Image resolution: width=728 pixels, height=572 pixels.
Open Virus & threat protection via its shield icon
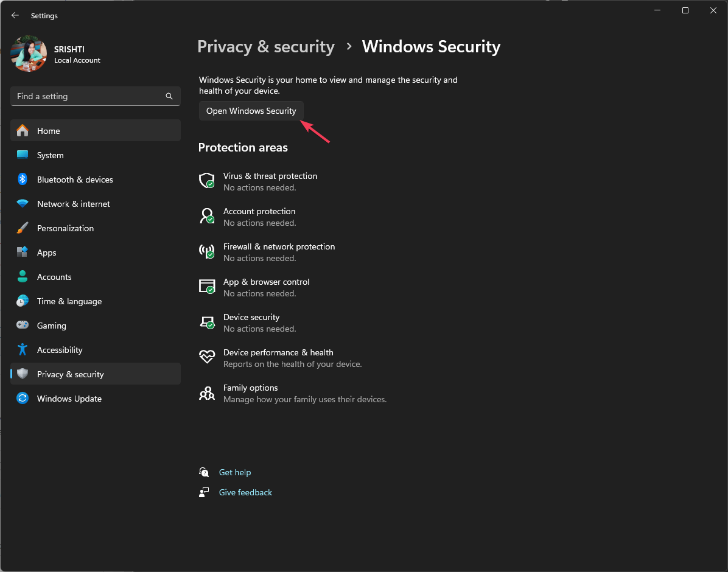click(207, 180)
